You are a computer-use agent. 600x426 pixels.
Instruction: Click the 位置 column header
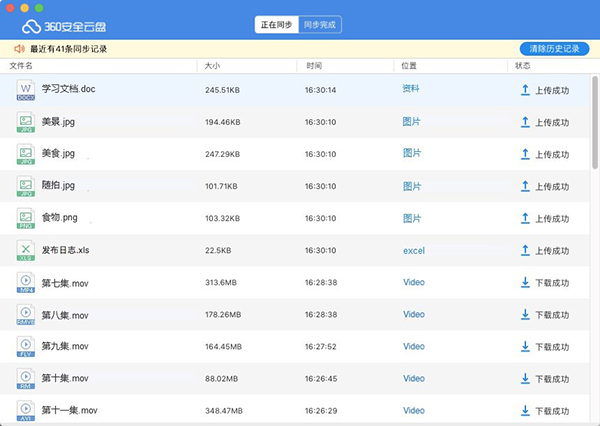[x=409, y=66]
